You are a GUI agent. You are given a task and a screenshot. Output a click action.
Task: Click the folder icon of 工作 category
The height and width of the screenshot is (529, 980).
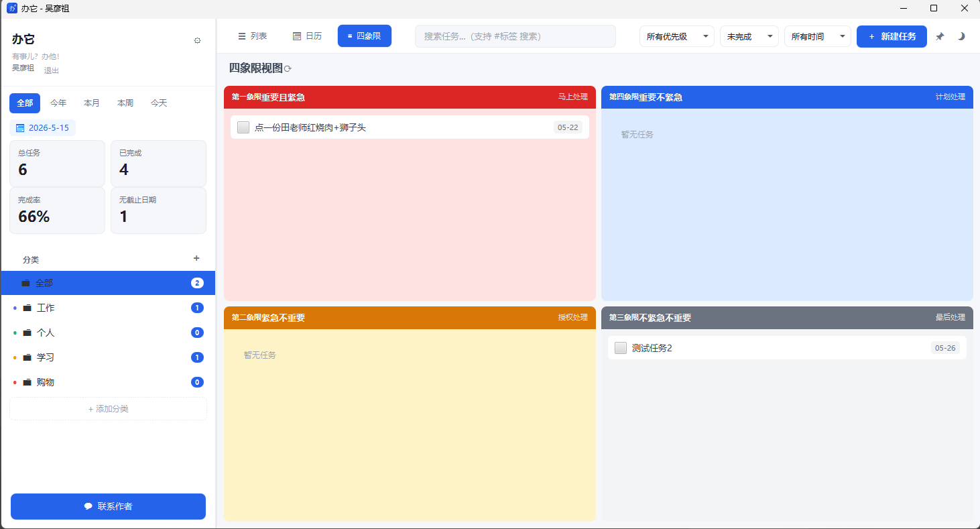point(27,308)
